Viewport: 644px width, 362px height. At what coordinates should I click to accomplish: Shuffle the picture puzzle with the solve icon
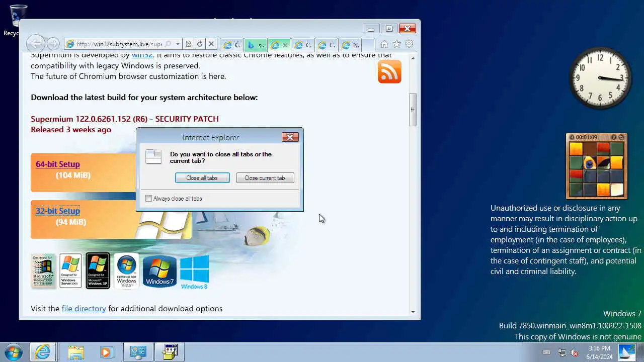tap(621, 137)
